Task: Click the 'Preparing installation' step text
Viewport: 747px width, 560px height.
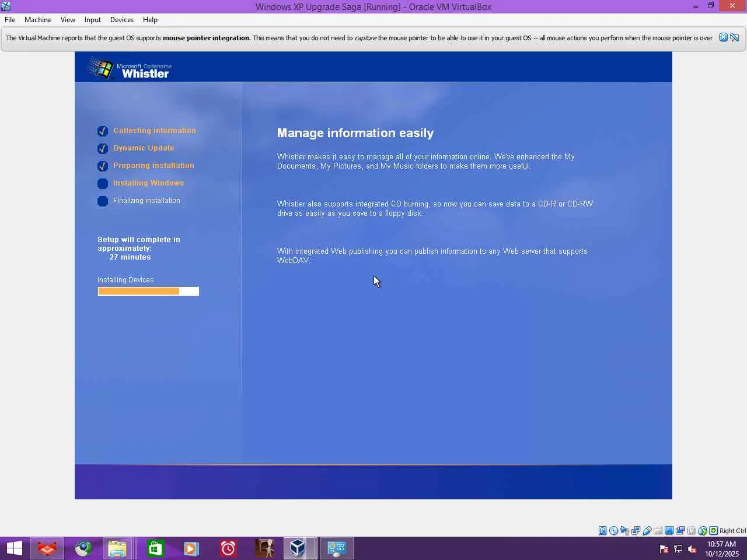Action: (153, 166)
